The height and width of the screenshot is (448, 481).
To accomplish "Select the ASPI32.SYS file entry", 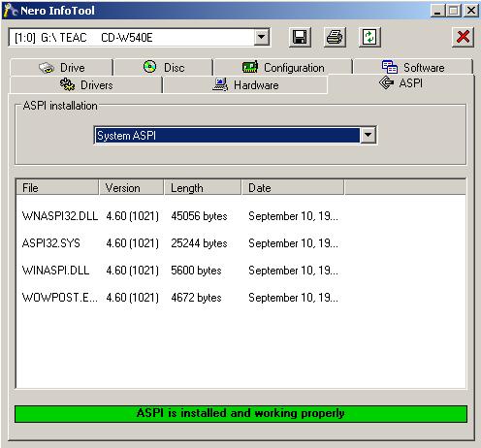I will pos(51,243).
